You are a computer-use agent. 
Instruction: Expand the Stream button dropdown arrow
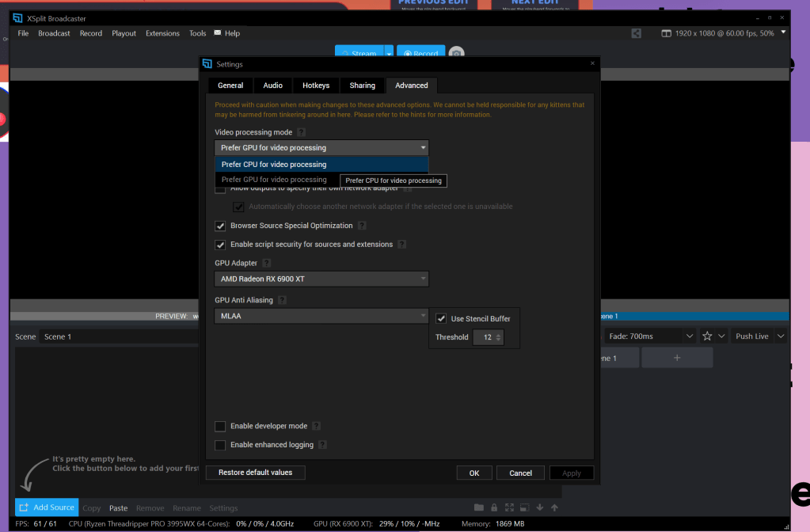pos(389,53)
